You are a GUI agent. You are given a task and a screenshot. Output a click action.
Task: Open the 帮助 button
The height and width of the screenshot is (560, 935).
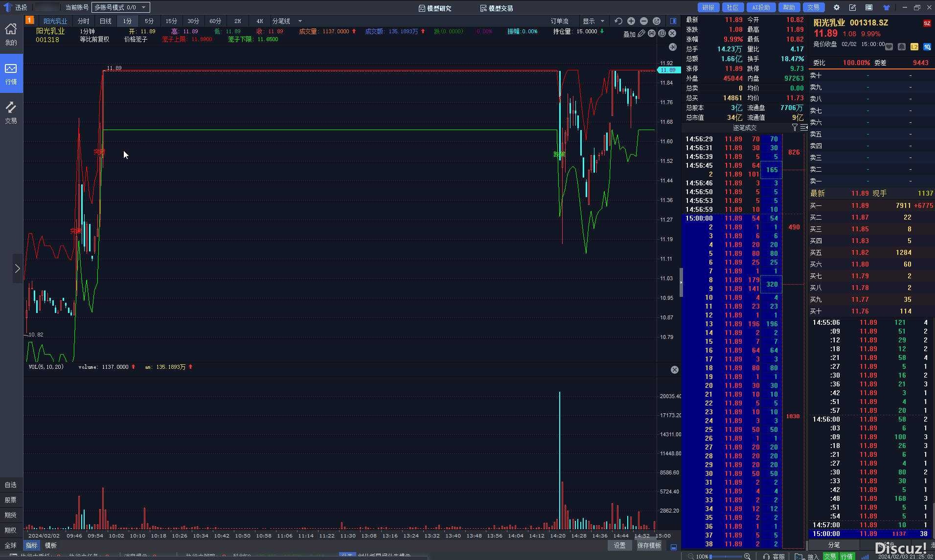pyautogui.click(x=789, y=7)
